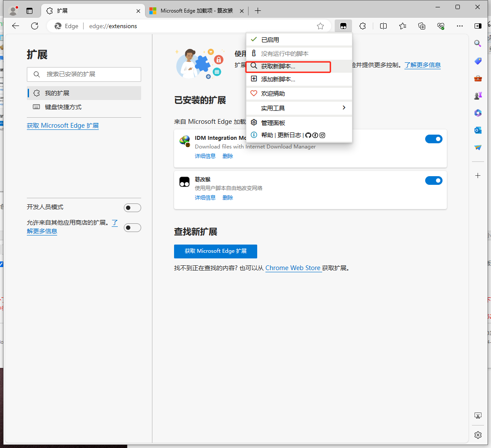Open the tab actions menu button
Screen dimensions: 491x448
29,10
